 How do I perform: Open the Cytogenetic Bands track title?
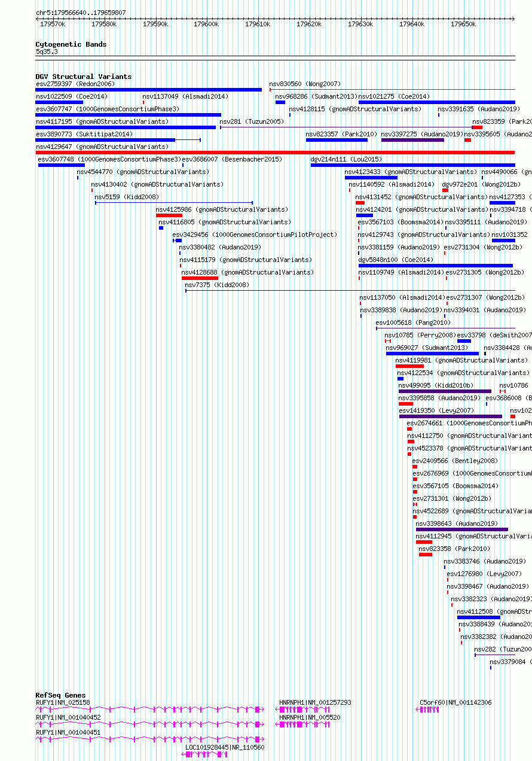coord(71,44)
